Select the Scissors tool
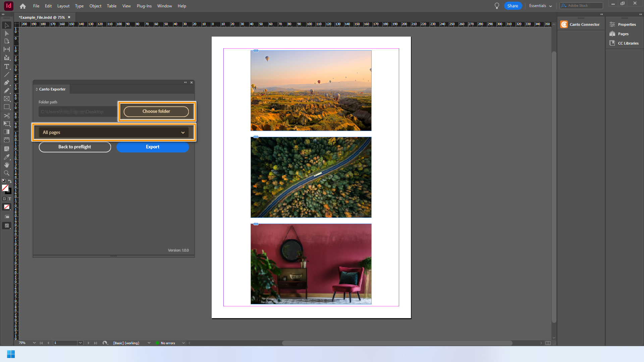The height and width of the screenshot is (362, 644). [6, 116]
